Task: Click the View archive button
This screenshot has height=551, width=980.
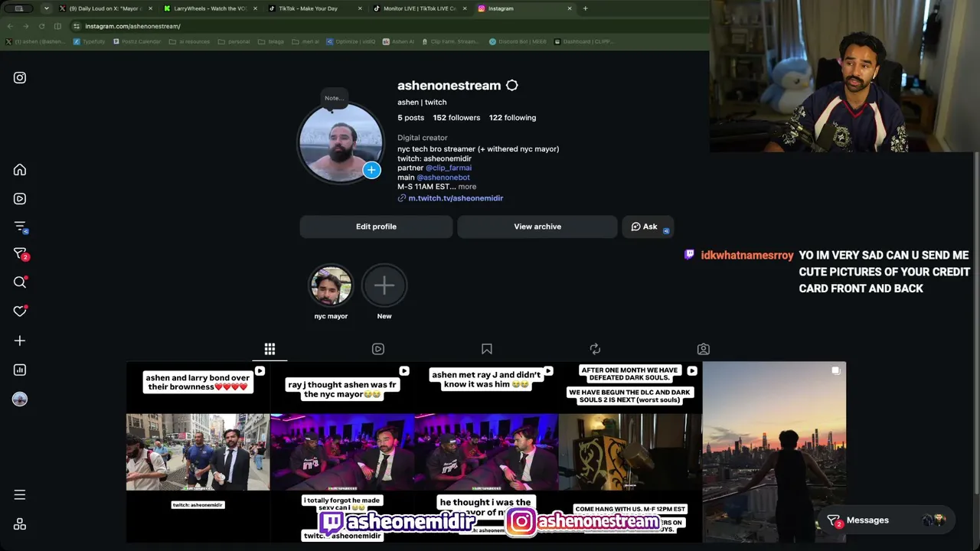Action: coord(537,227)
